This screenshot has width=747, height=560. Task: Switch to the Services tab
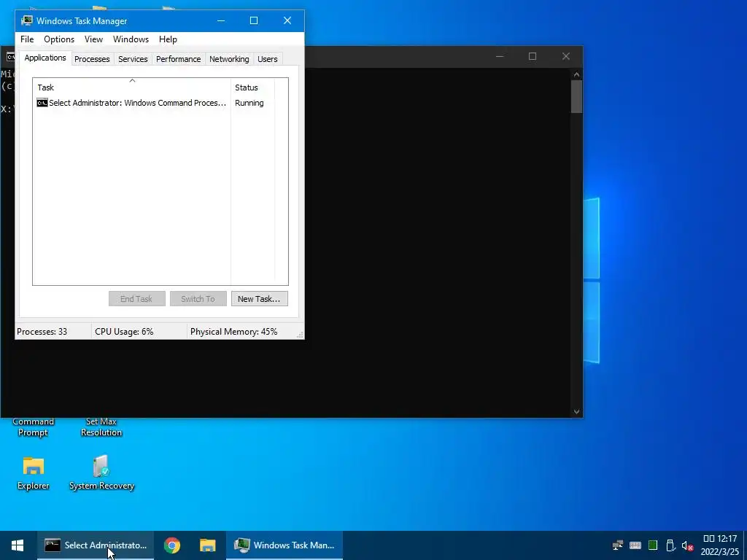click(133, 59)
